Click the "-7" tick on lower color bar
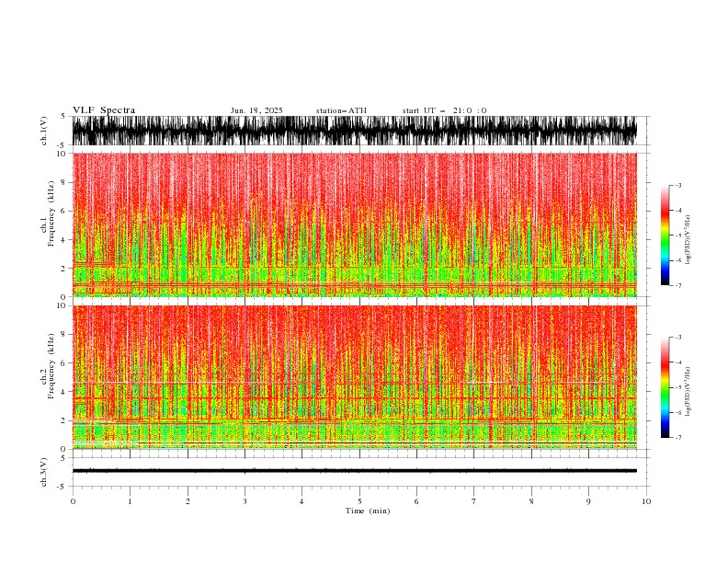 click(678, 437)
